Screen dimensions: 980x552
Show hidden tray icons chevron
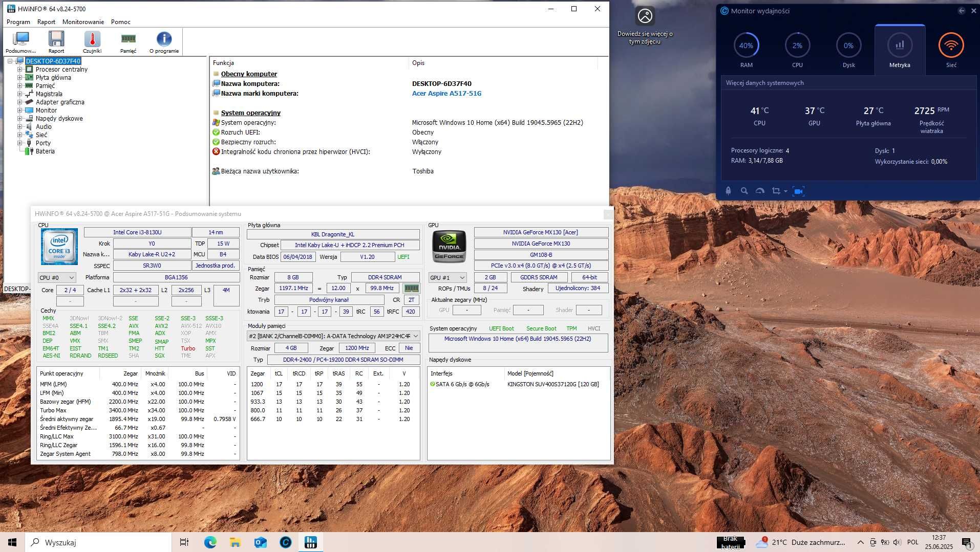(860, 542)
